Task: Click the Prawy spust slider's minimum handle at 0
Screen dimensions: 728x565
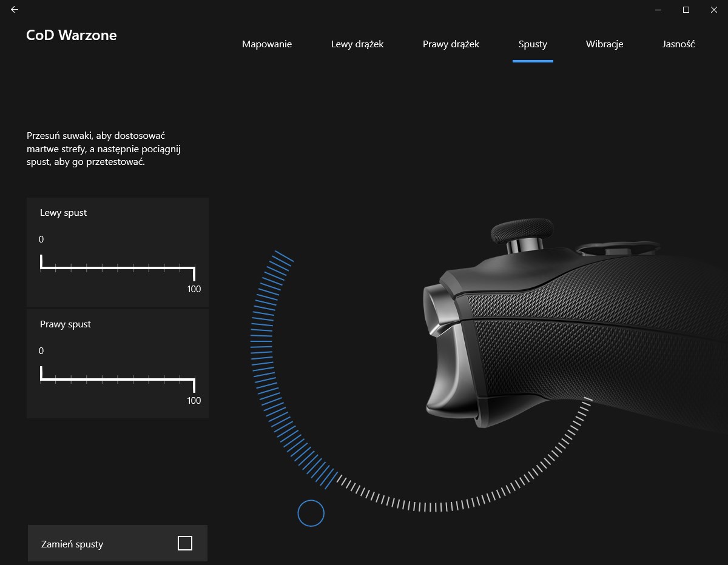Action: (41, 374)
